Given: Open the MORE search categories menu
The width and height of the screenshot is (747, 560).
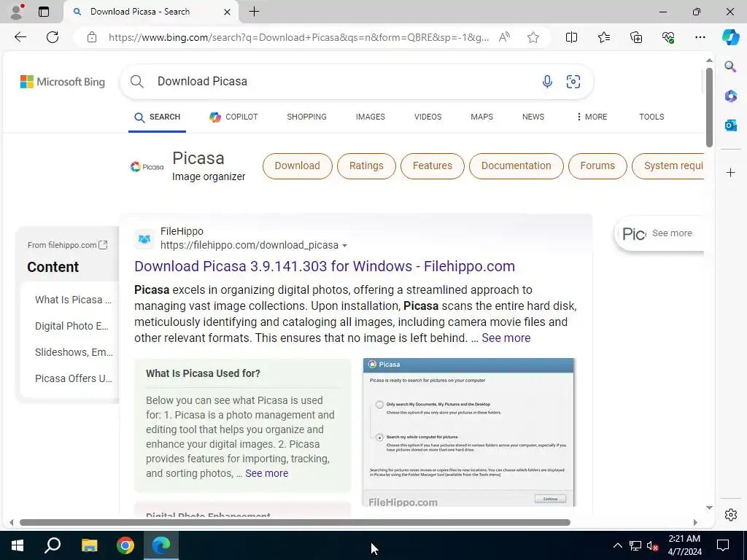Looking at the screenshot, I should pos(592,117).
